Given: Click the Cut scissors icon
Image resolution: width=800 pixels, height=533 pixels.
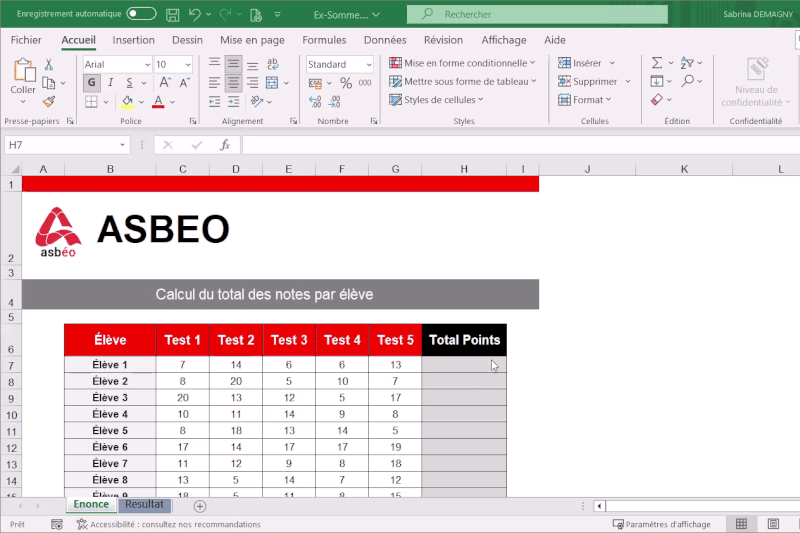Looking at the screenshot, I should (49, 64).
